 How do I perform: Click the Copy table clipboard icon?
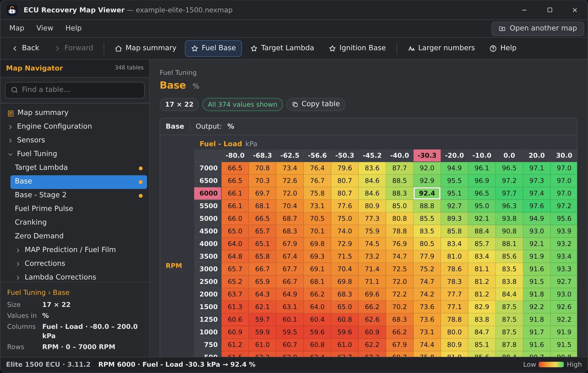tap(295, 104)
